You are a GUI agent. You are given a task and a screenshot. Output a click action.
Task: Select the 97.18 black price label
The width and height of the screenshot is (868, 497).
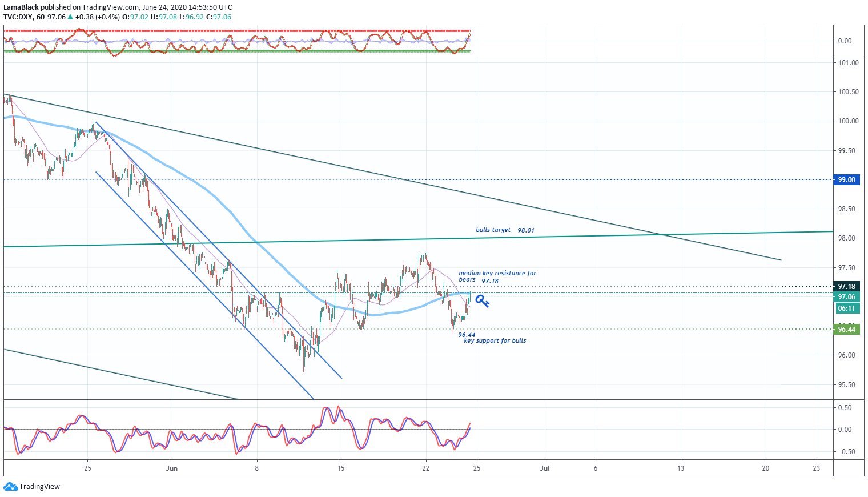(x=846, y=287)
